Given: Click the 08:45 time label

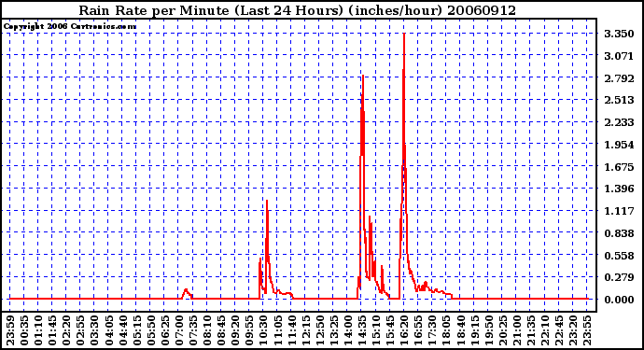Looking at the screenshot, I should pos(221,330).
